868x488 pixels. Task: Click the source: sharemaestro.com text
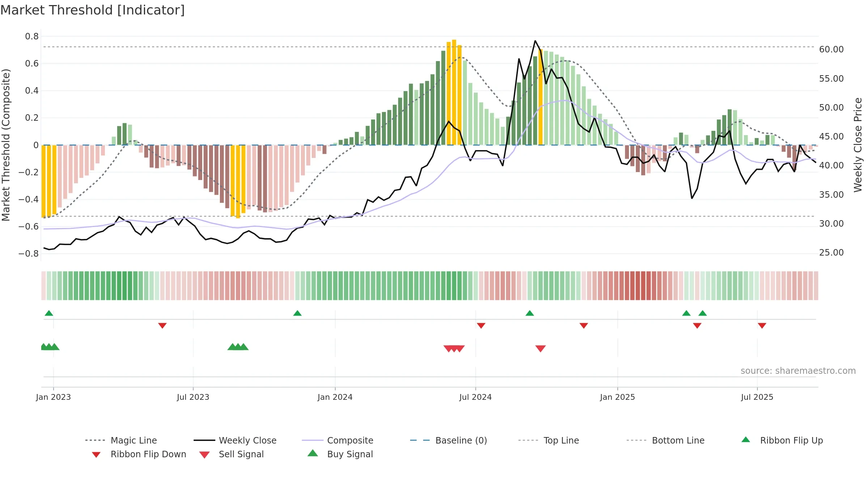coord(798,371)
